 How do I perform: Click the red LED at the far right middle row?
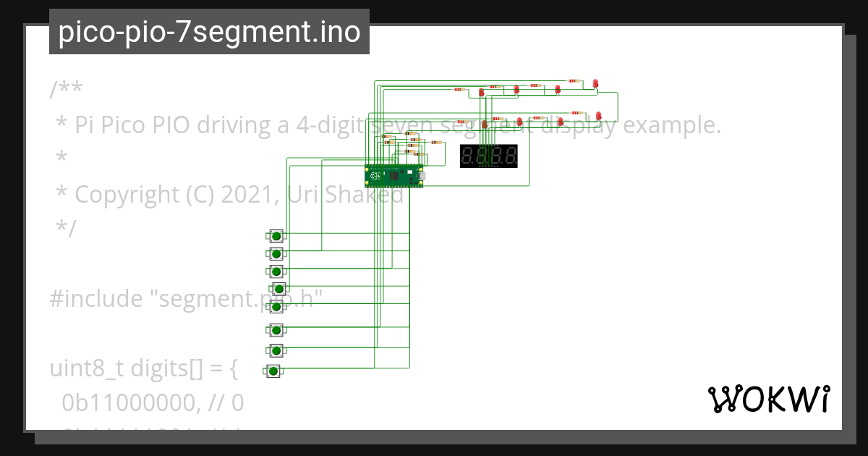[x=597, y=116]
